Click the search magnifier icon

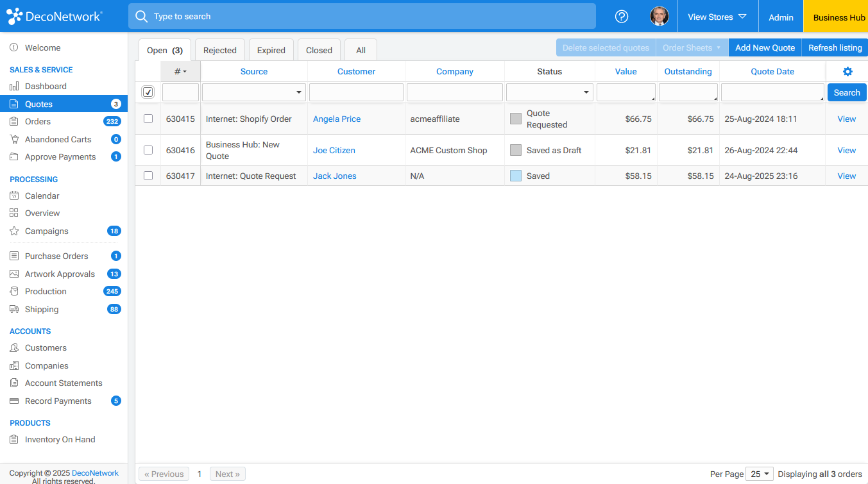pyautogui.click(x=141, y=17)
